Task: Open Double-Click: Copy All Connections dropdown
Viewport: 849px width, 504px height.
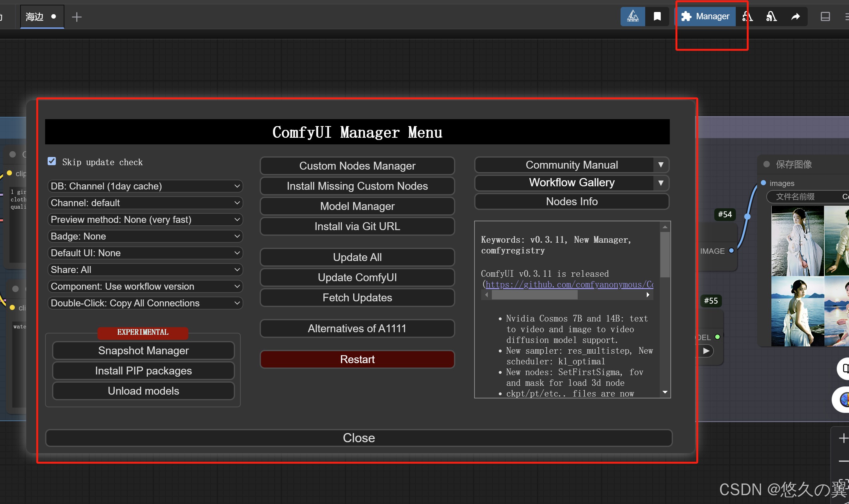Action: coord(145,303)
